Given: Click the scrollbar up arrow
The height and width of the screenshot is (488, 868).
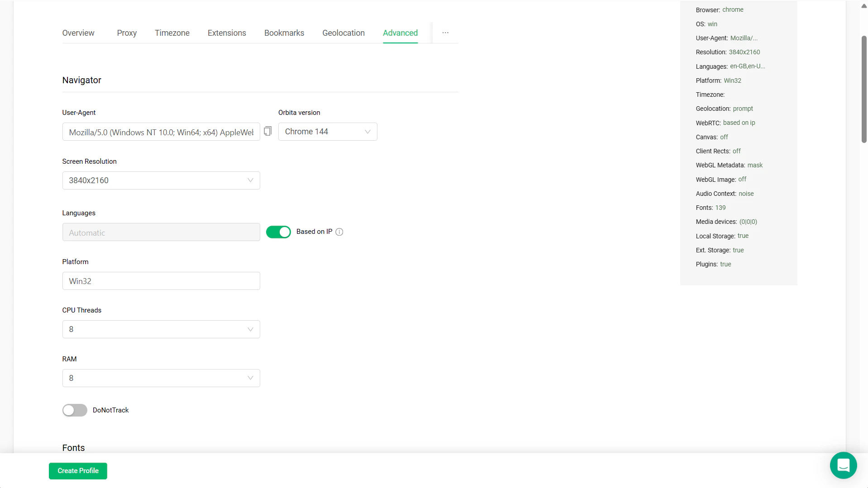Looking at the screenshot, I should pos(863,6).
